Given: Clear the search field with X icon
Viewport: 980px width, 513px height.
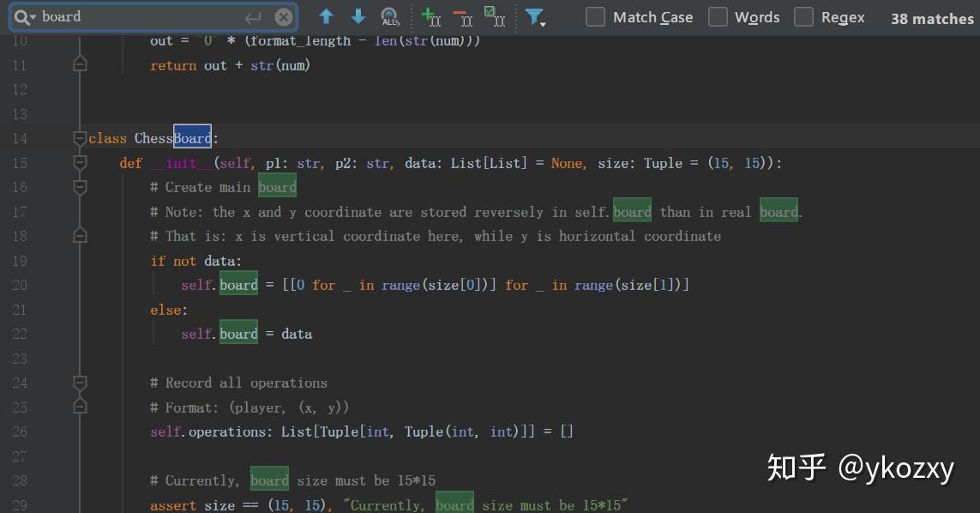Looking at the screenshot, I should [284, 17].
